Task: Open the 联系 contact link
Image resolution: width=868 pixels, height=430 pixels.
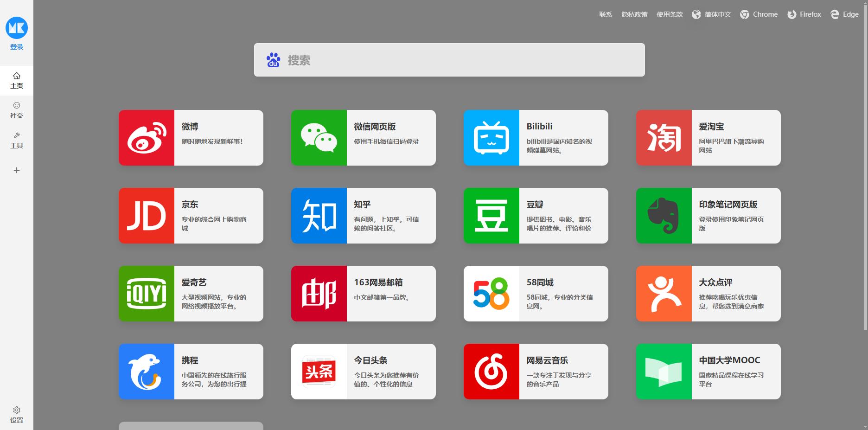Action: coord(606,14)
